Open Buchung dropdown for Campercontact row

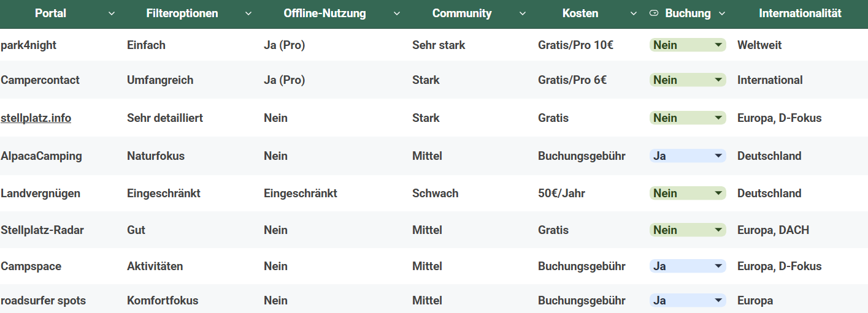(718, 80)
